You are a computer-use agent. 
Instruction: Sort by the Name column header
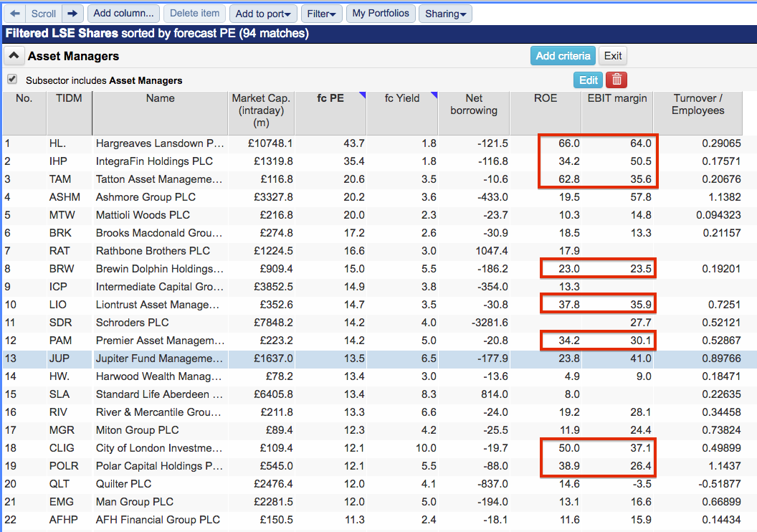tap(161, 113)
